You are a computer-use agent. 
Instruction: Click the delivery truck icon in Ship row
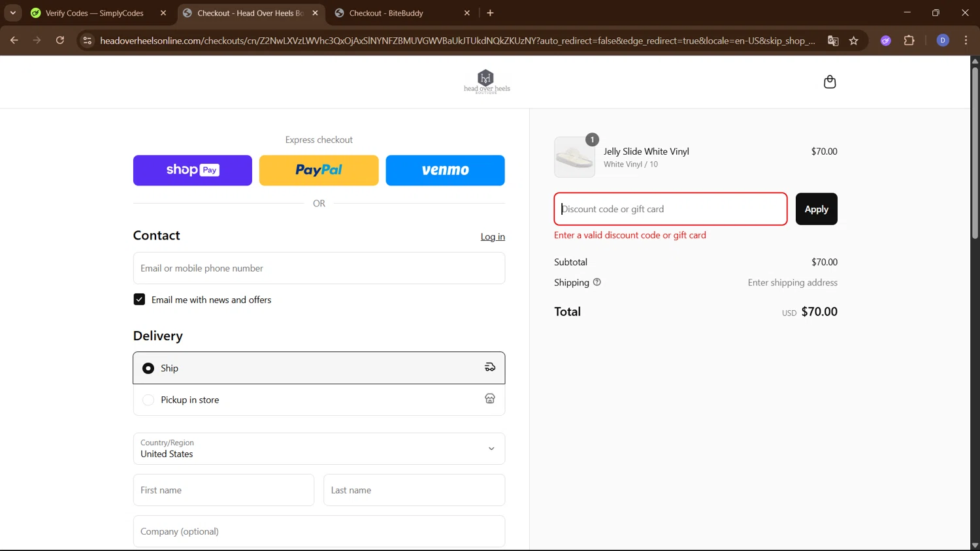[x=490, y=368]
